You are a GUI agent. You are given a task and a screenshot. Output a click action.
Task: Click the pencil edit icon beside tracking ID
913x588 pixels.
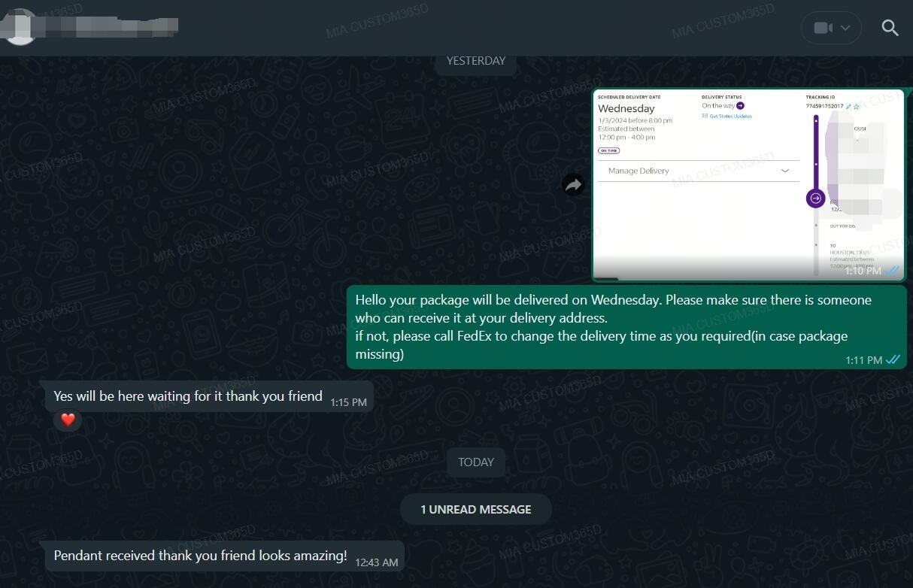[x=849, y=107]
